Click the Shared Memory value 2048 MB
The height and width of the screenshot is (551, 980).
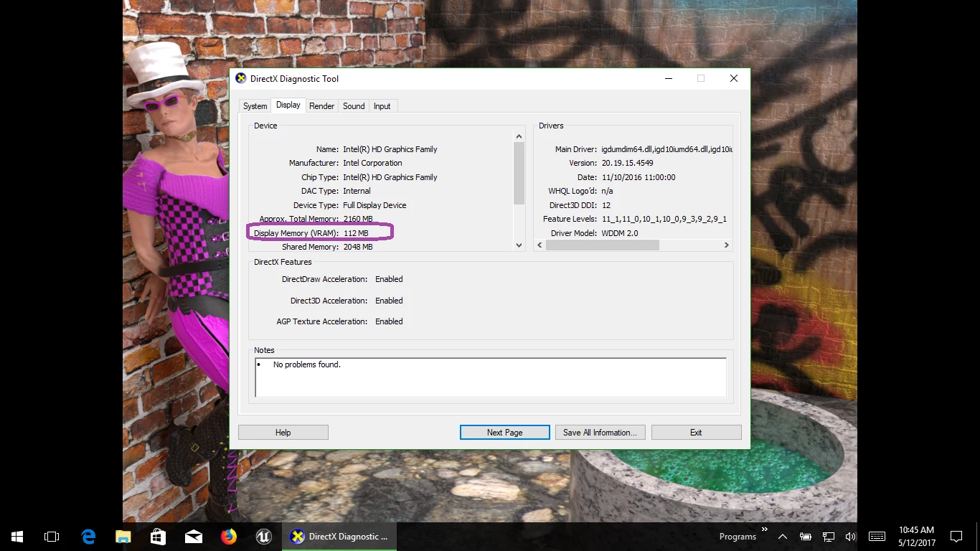coord(358,247)
